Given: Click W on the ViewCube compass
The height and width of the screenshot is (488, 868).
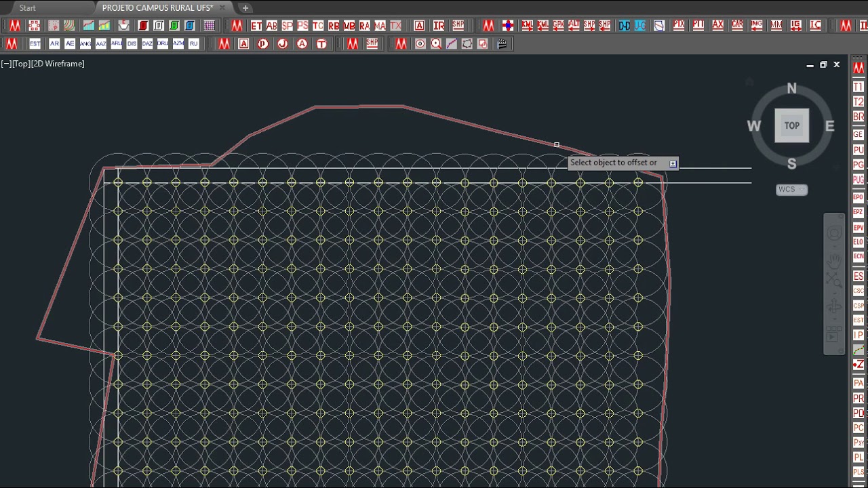Looking at the screenshot, I should (753, 126).
